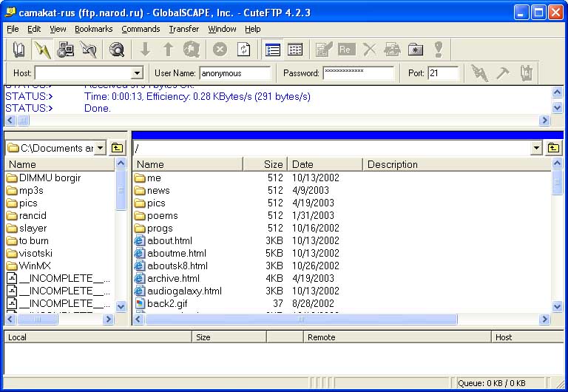
Task: Click the quick-bar book icon at far right
Action: pyautogui.click(x=527, y=73)
